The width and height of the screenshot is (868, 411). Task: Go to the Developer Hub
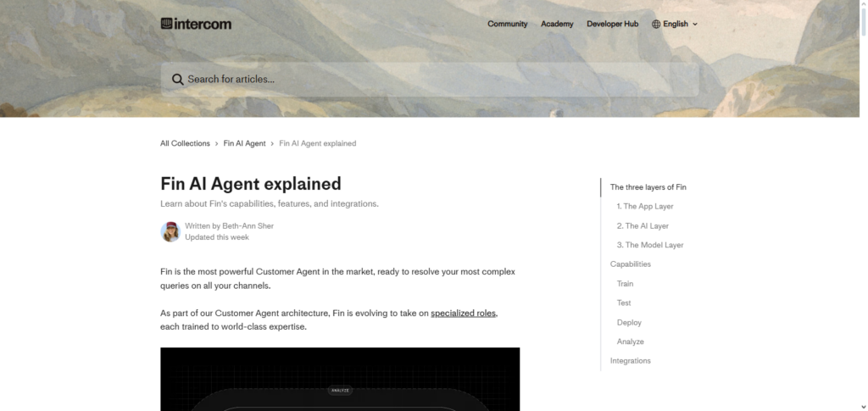pyautogui.click(x=613, y=24)
